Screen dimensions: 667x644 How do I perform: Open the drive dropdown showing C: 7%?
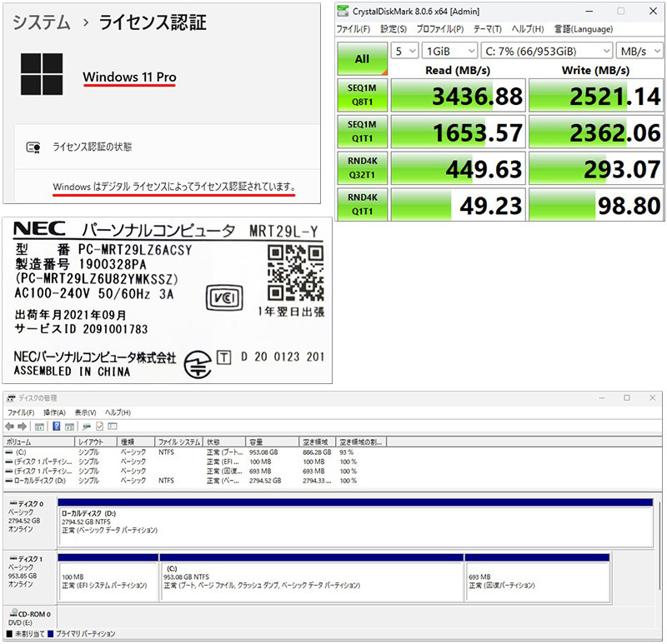point(547,51)
